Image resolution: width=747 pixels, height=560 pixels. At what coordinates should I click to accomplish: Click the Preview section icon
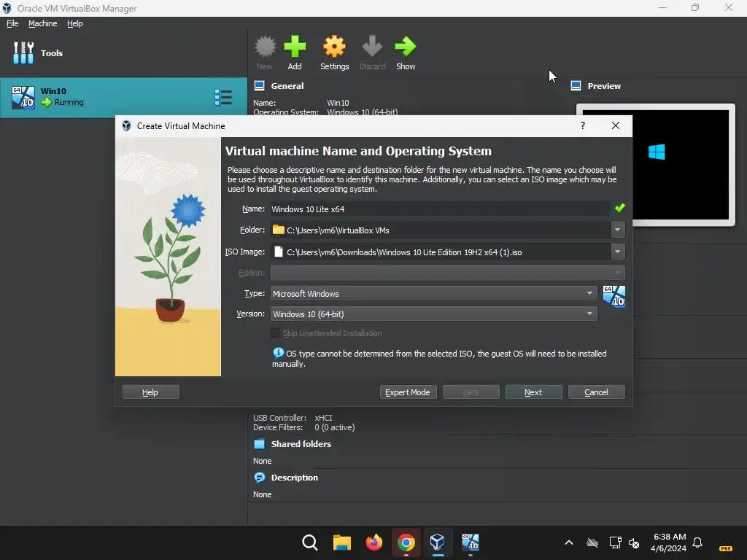point(576,86)
